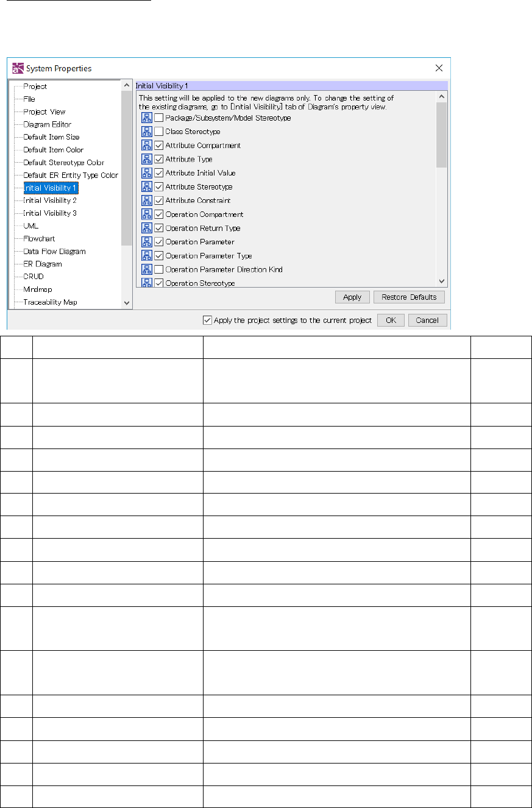Uncheck Attribute Type option
This screenshot has width=532, height=808.
tap(158, 159)
